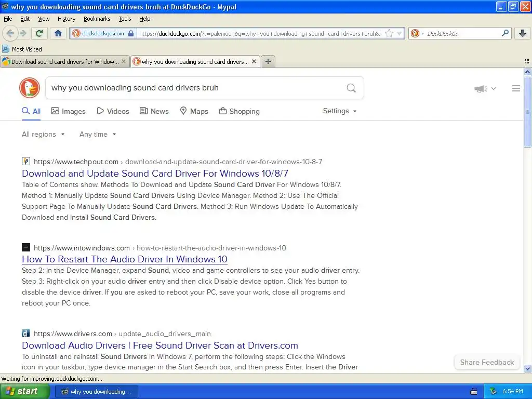The image size is (532, 399).
Task: Switch to Download sound card drivers tab
Action: coord(65,61)
